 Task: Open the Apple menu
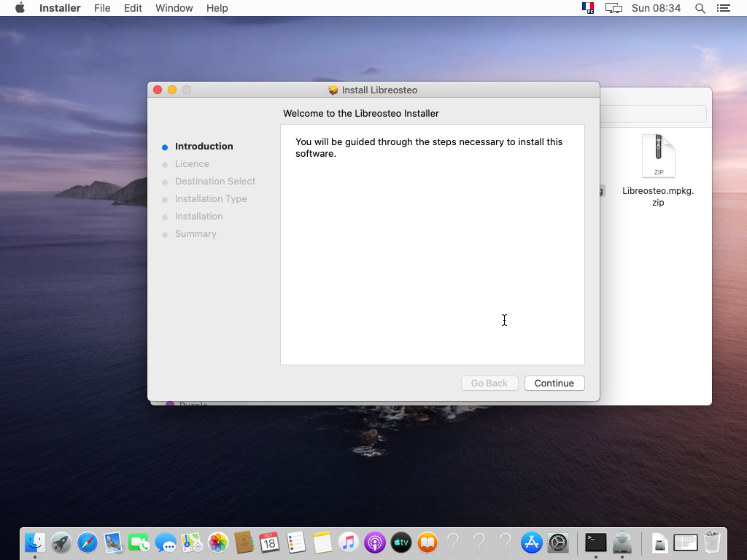20,8
